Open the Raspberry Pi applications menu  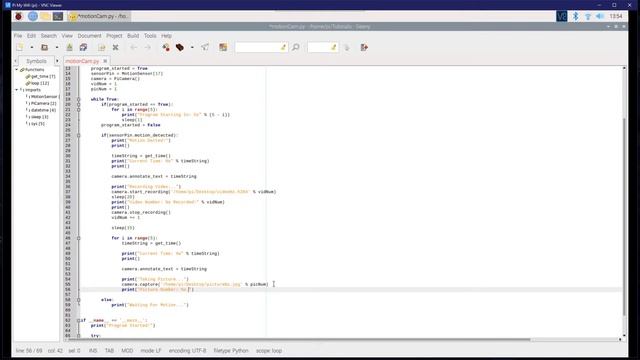(19, 16)
